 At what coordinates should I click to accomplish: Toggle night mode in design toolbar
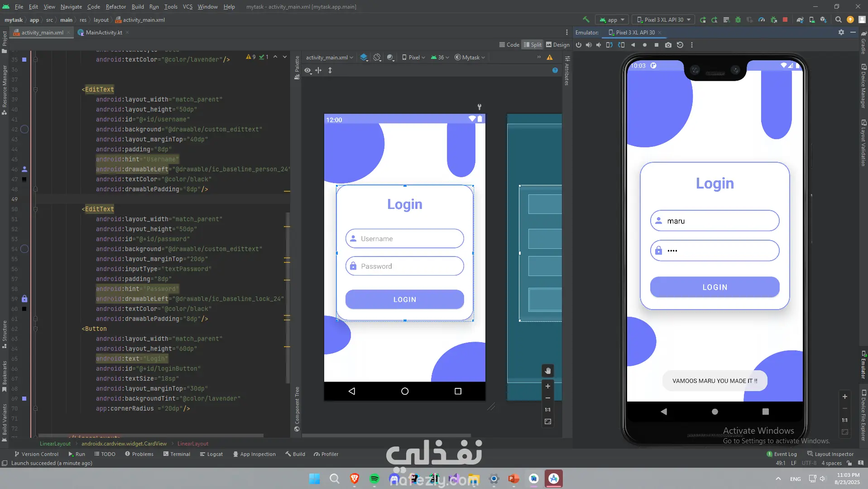[x=390, y=58]
